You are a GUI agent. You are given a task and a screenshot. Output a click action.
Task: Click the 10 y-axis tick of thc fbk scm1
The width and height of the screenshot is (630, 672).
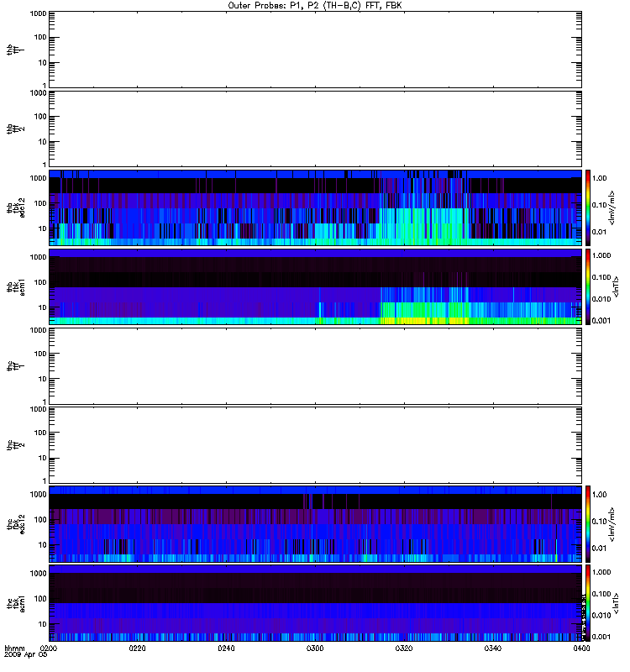[43, 624]
